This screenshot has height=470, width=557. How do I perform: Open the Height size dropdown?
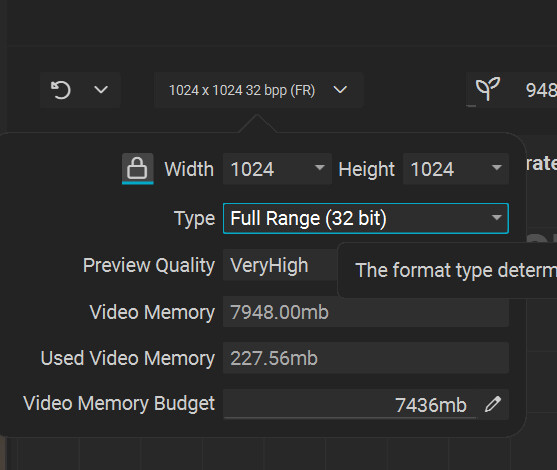(x=456, y=169)
